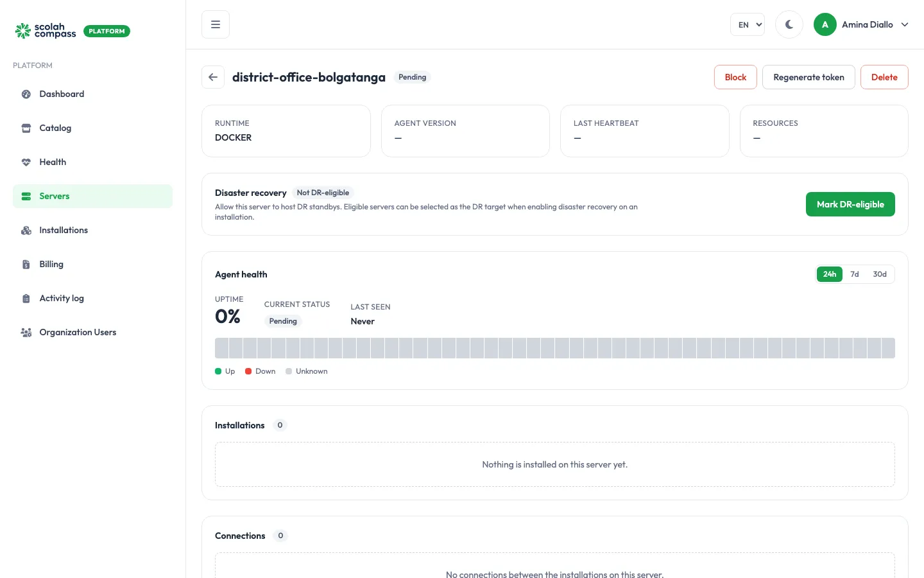
Task: Open Catalog in sidebar
Action: click(92, 128)
